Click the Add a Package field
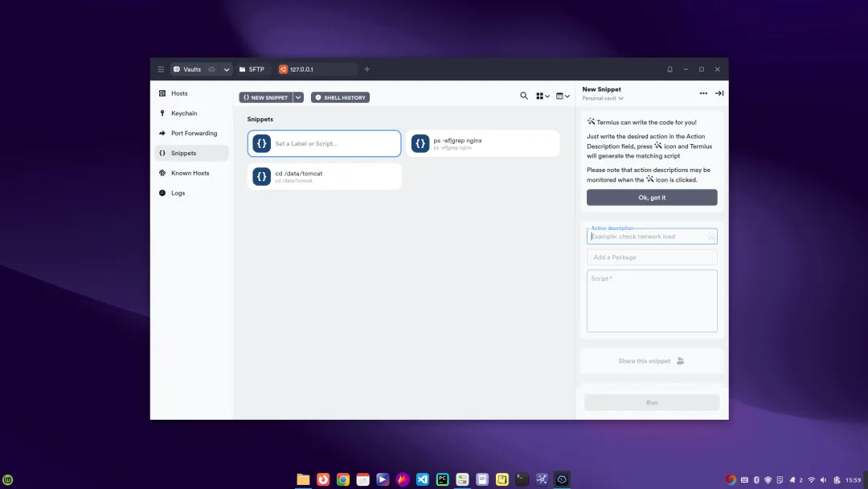 pos(652,257)
